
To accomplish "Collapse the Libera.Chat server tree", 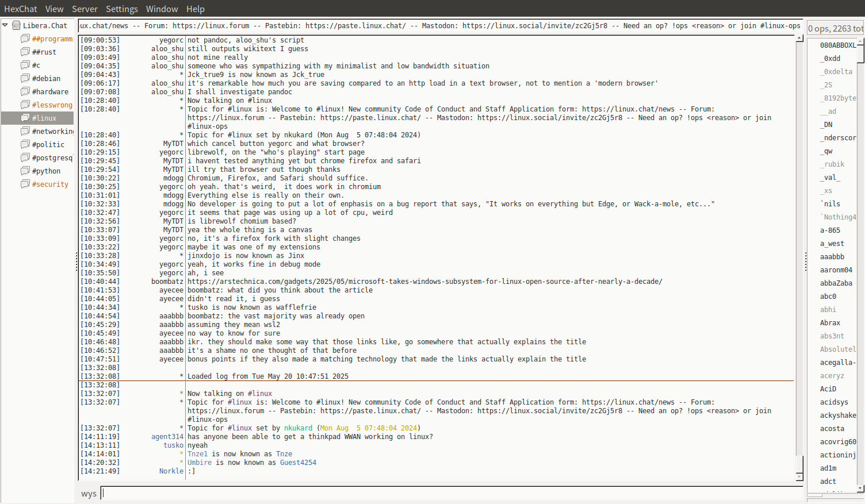I will pyautogui.click(x=5, y=25).
